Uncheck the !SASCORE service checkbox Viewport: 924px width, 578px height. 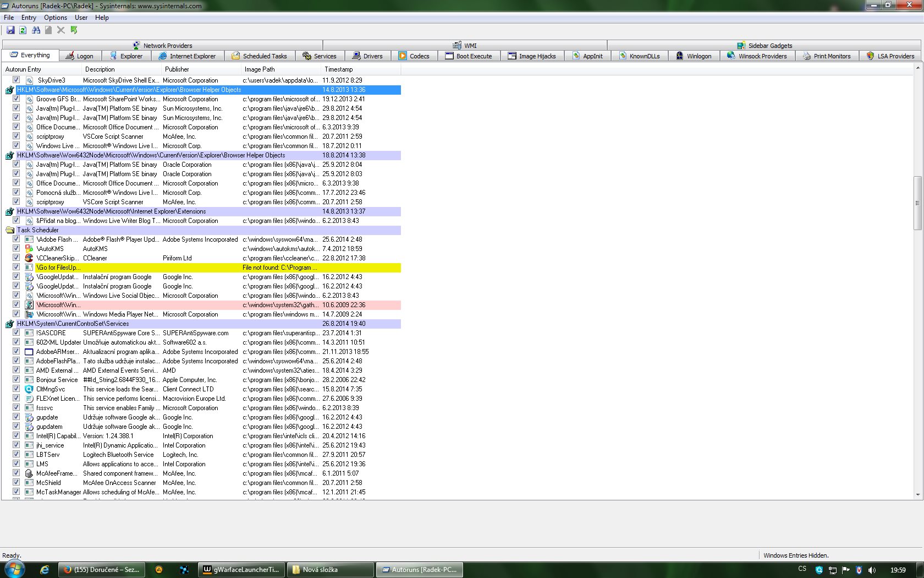coord(16,333)
